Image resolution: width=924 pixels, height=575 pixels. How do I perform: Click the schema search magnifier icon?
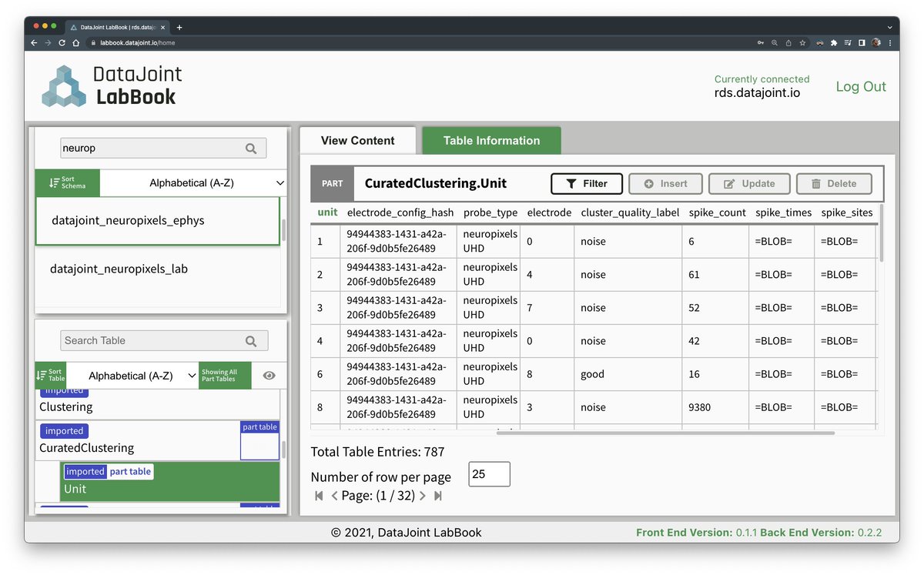(251, 149)
